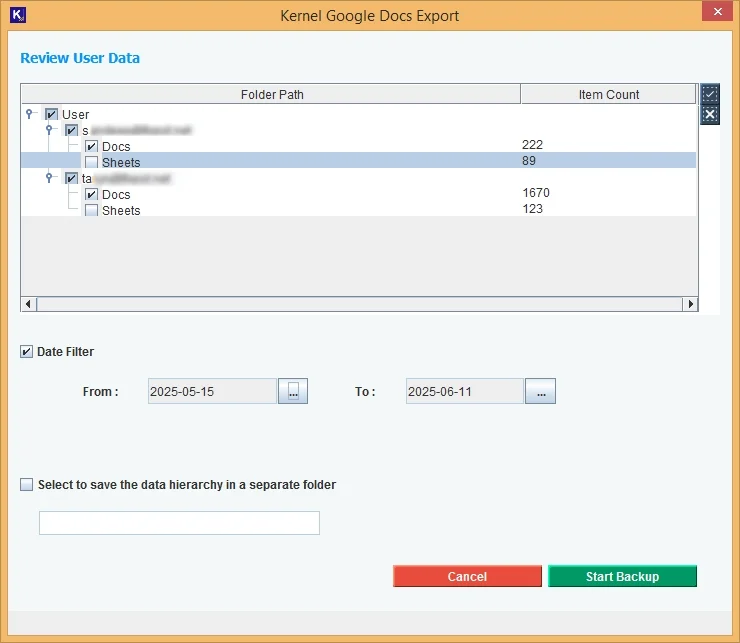The width and height of the screenshot is (740, 643).
Task: Select the Docs row label with 222 items
Action: [116, 147]
